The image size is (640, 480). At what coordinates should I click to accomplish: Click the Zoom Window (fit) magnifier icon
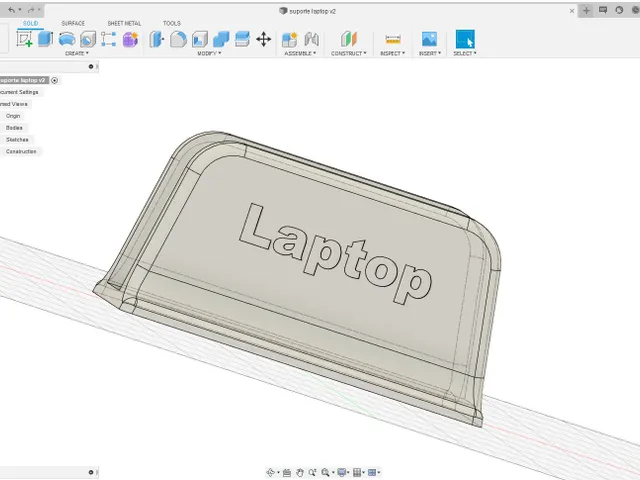point(325,473)
